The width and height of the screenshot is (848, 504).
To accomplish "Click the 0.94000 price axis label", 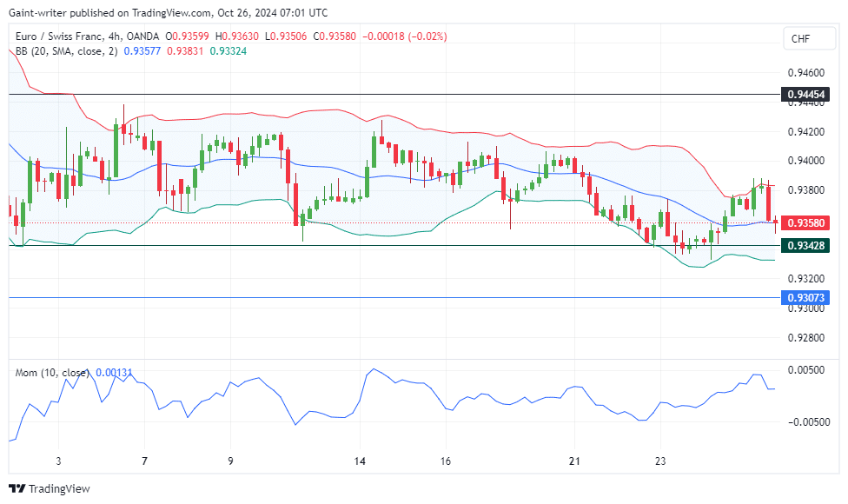I will tap(805, 161).
